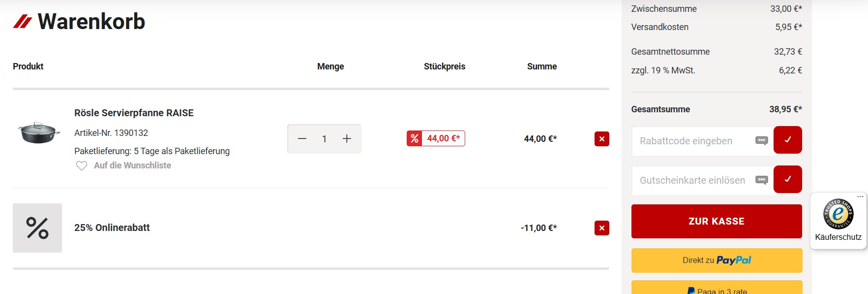The height and width of the screenshot is (294, 868).
Task: Proceed with ZUR KASSE button
Action: tap(717, 222)
